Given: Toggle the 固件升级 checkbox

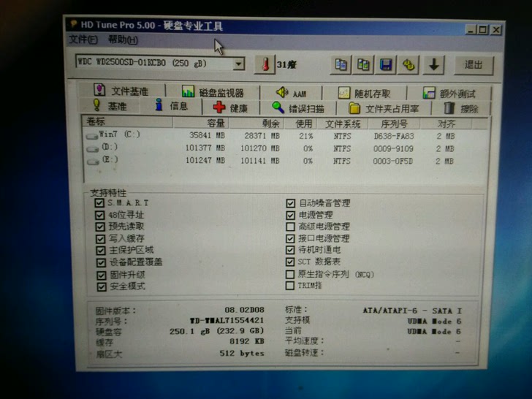Looking at the screenshot, I should pos(102,275).
